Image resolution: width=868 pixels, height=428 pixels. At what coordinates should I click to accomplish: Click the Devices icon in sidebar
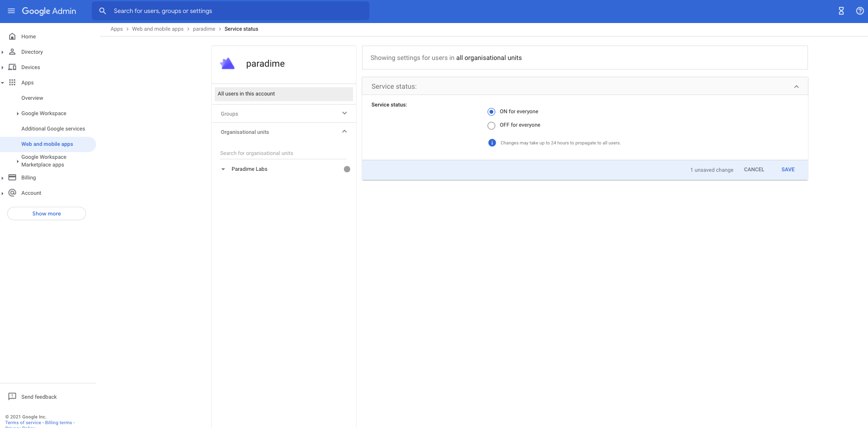(x=12, y=67)
